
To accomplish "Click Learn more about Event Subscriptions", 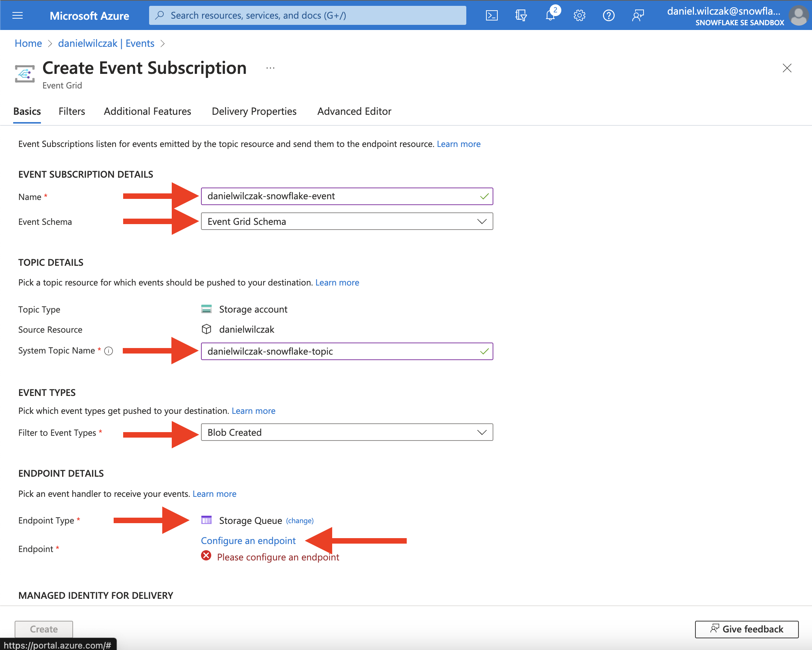I will (459, 144).
